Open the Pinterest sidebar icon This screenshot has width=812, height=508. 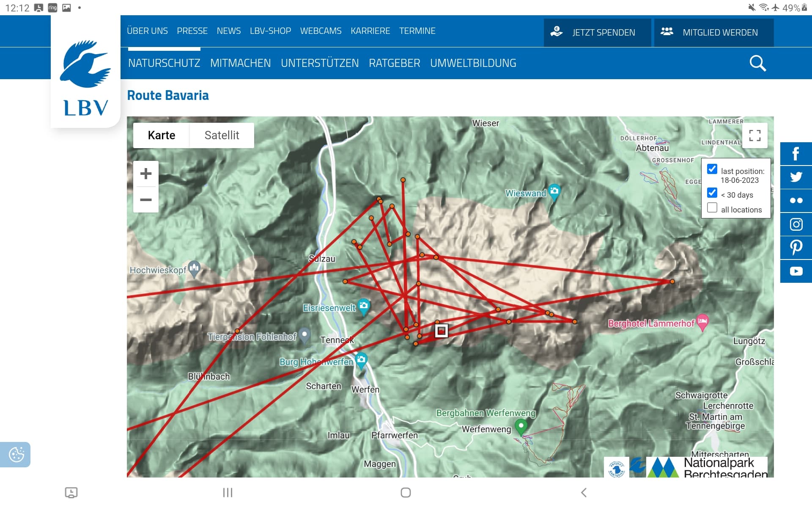[796, 248]
